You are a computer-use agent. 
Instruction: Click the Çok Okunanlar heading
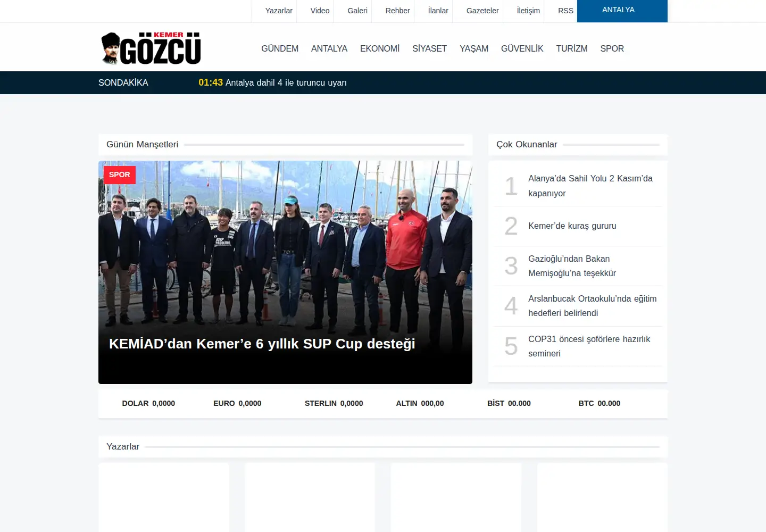point(527,144)
